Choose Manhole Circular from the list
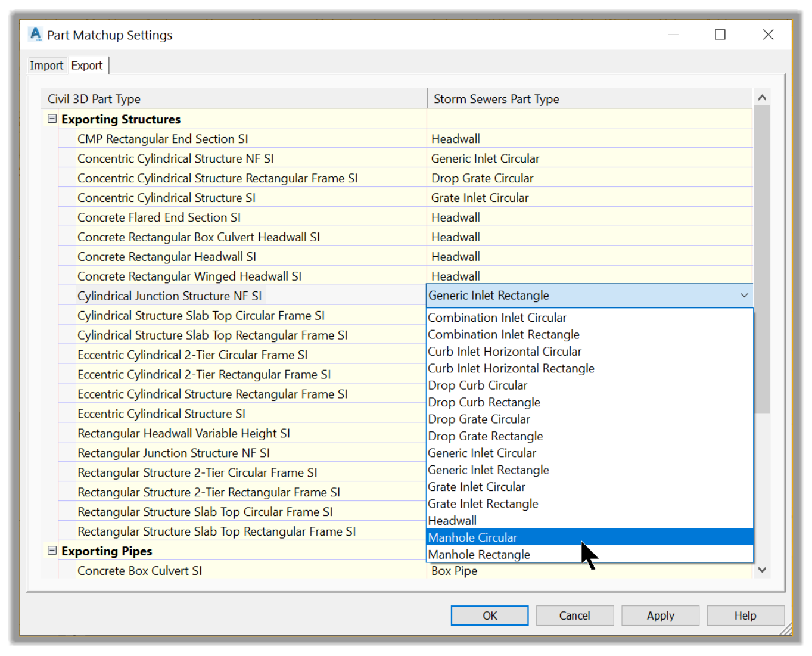 tap(590, 537)
